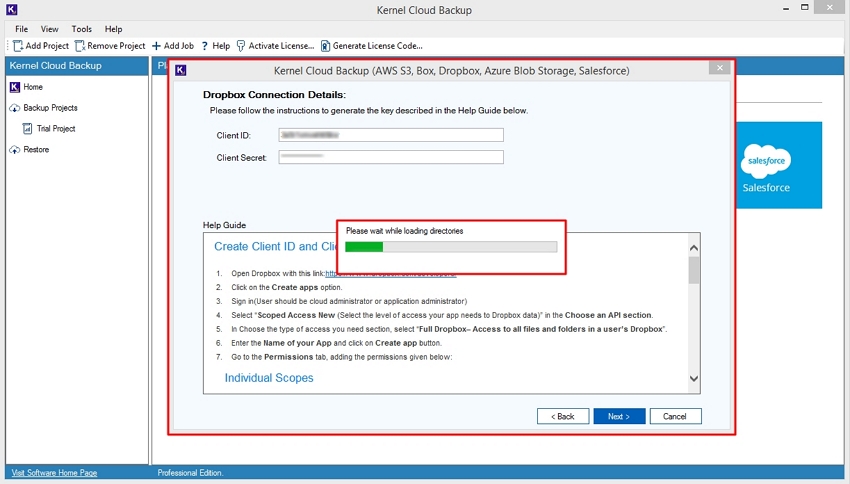The image size is (850, 484).
Task: Click the Add Project toolbar icon
Action: tap(18, 46)
